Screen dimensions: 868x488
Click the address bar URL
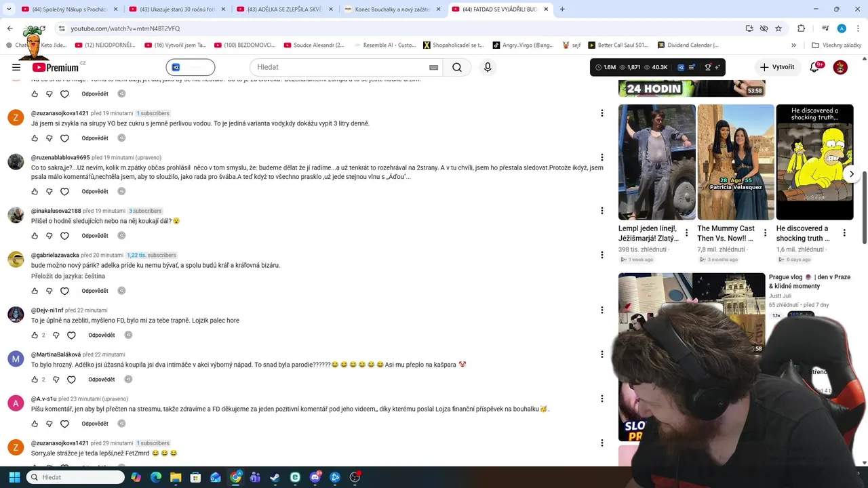[125, 28]
